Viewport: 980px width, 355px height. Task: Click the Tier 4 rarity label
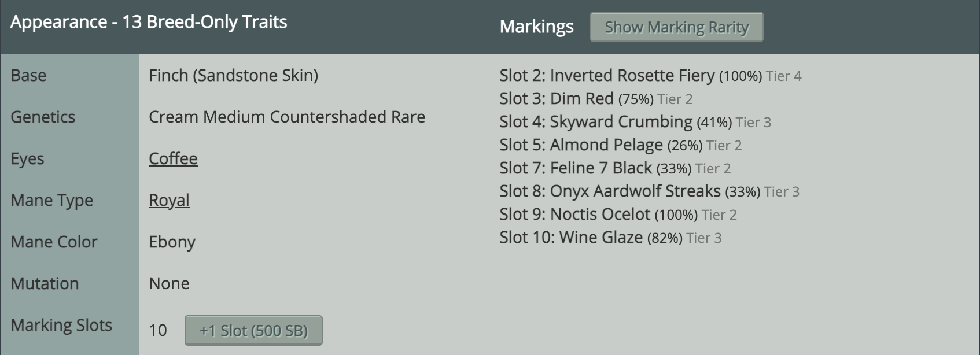click(783, 76)
